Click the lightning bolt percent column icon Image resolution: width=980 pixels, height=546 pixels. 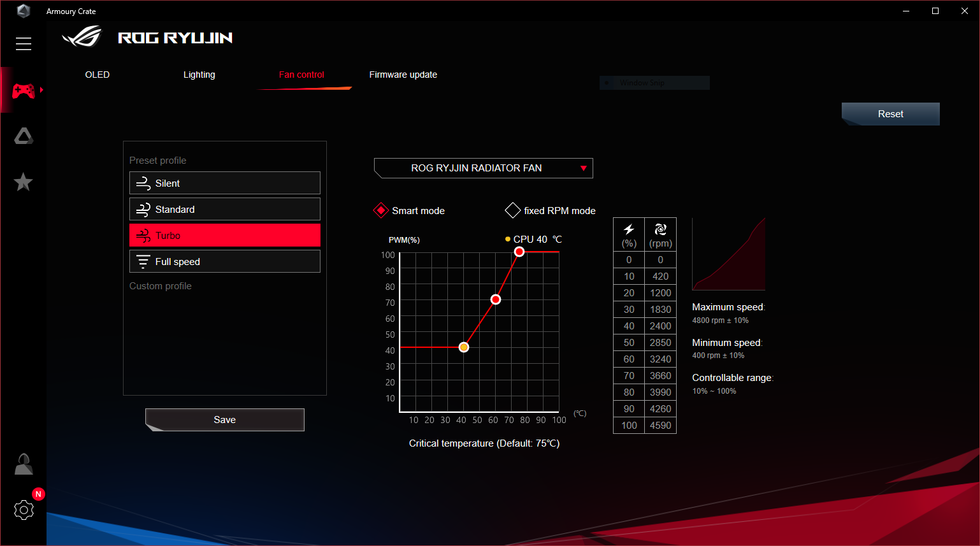(x=629, y=229)
